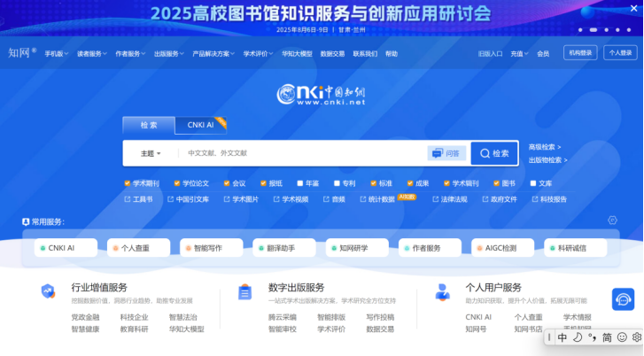The height and width of the screenshot is (356, 644).
Task: Open the 个人查重 common service card
Action: 138,248
